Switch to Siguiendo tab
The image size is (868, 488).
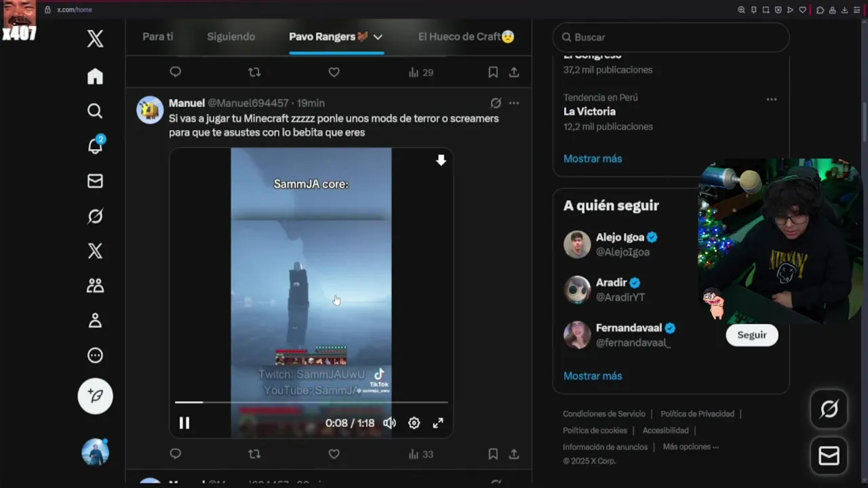231,37
